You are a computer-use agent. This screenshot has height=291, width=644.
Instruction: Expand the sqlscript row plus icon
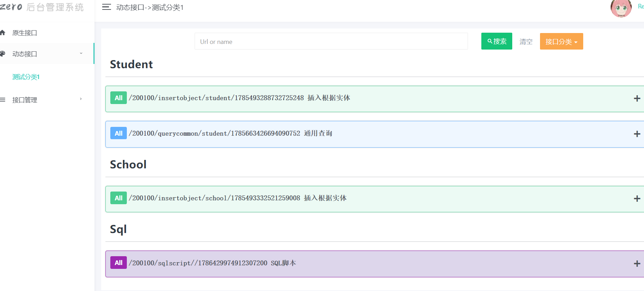[637, 264]
